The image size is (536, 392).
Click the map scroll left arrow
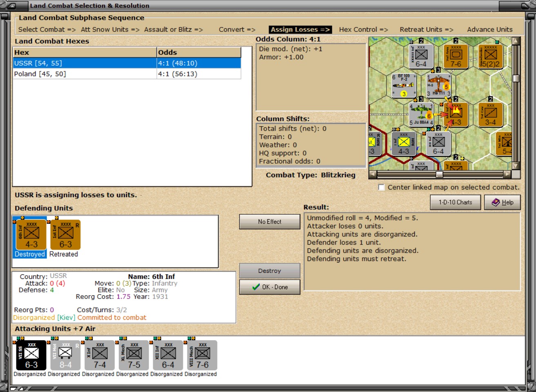pos(372,174)
